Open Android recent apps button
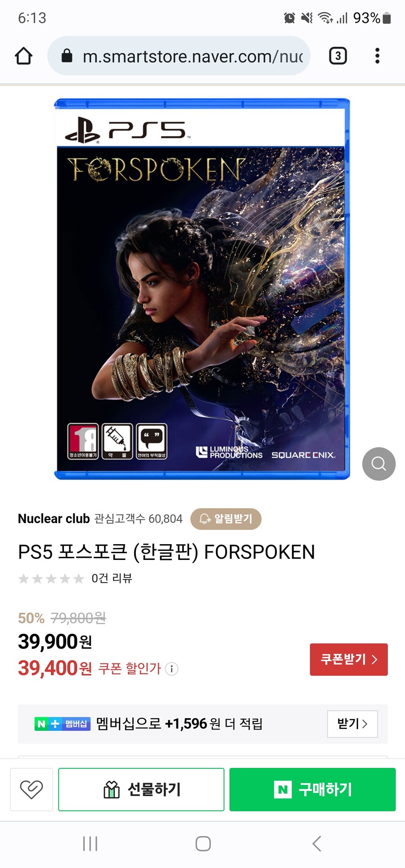Viewport: 405px width, 868px height. (x=90, y=844)
